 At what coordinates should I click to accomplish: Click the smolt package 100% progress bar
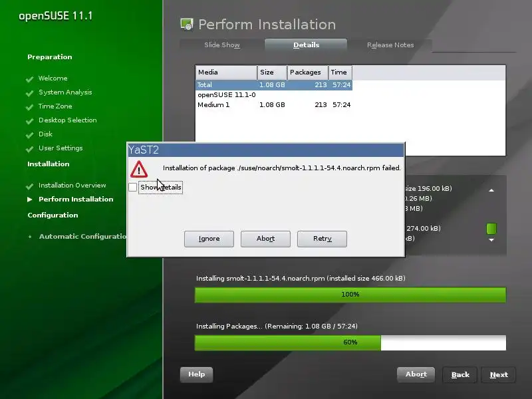coord(350,295)
